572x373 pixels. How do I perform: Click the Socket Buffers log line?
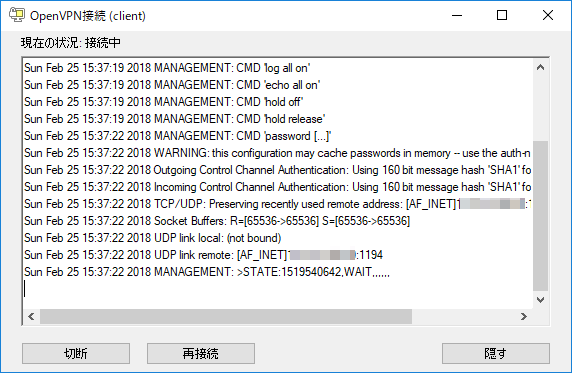(217, 221)
